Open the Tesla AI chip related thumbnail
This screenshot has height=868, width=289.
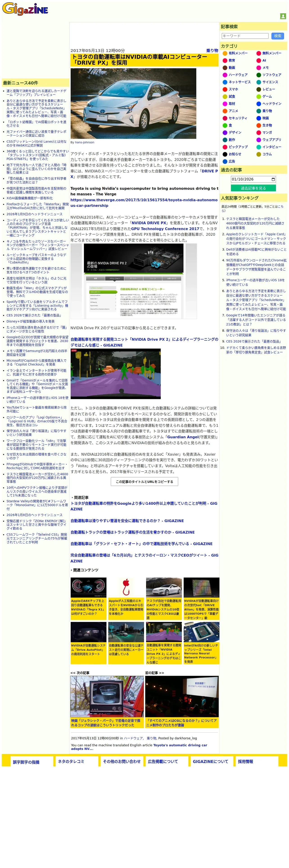[164, 588]
